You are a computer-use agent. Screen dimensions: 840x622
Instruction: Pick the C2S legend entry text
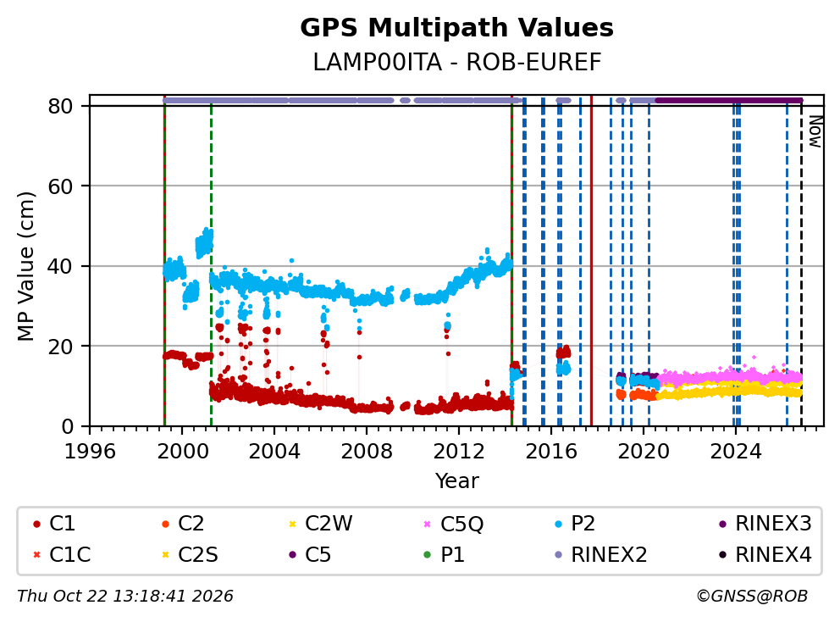point(197,554)
